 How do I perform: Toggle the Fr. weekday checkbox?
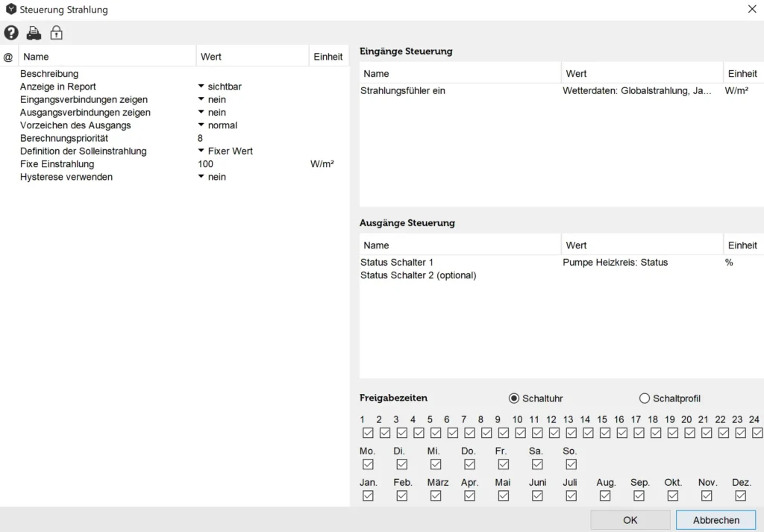pyautogui.click(x=504, y=464)
